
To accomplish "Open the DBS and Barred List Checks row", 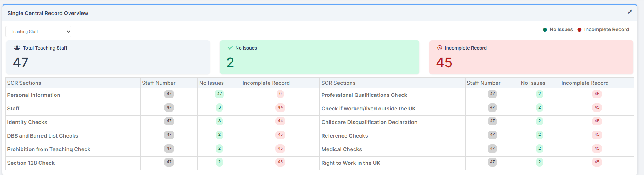I will click(x=163, y=136).
